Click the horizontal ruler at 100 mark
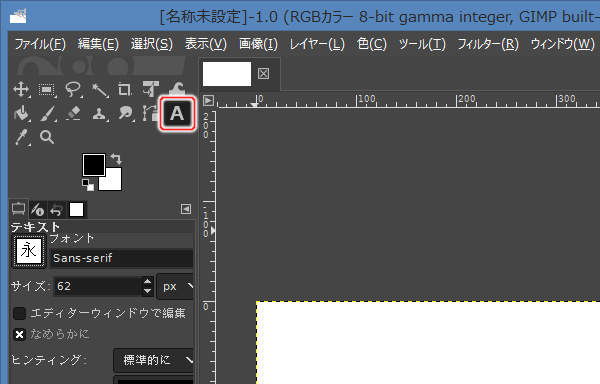 click(357, 101)
